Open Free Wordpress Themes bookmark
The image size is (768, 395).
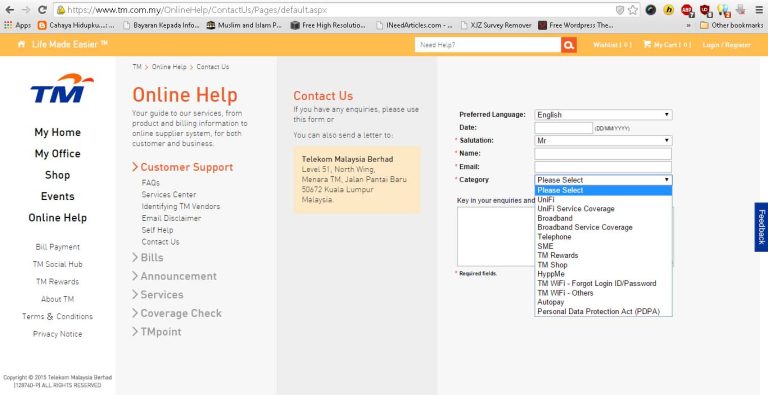(576, 25)
